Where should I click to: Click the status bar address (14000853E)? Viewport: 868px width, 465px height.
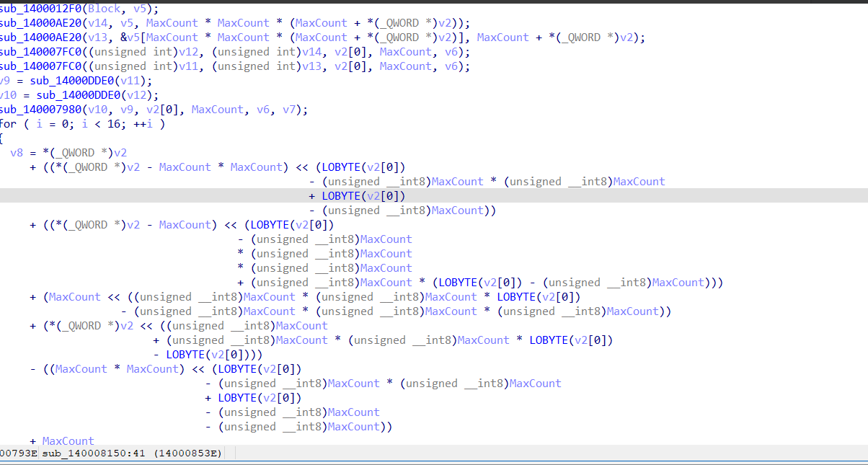[189, 453]
